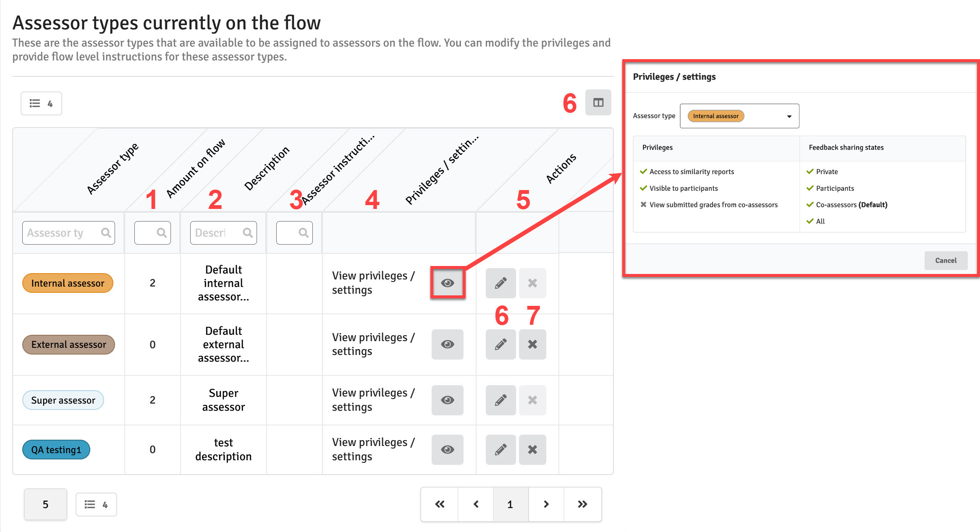Screen dimensions: 980x532
Task: Open the column chooser icon
Action: (x=598, y=102)
